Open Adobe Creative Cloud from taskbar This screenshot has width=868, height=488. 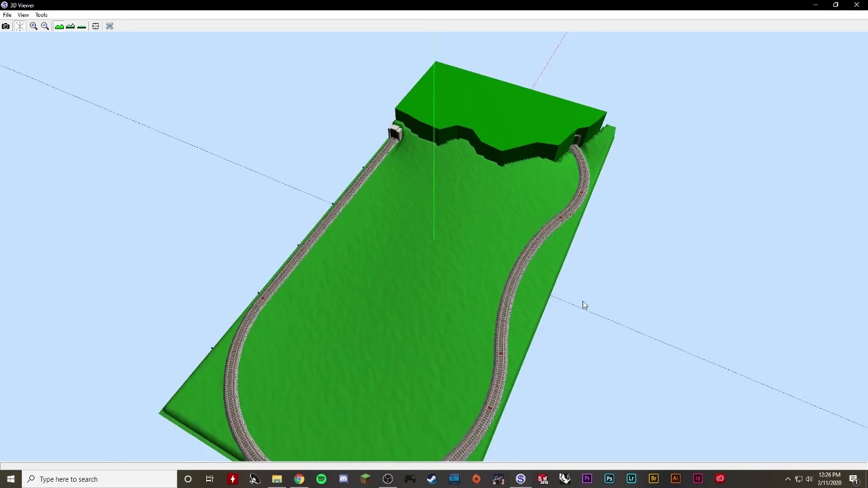coord(720,479)
